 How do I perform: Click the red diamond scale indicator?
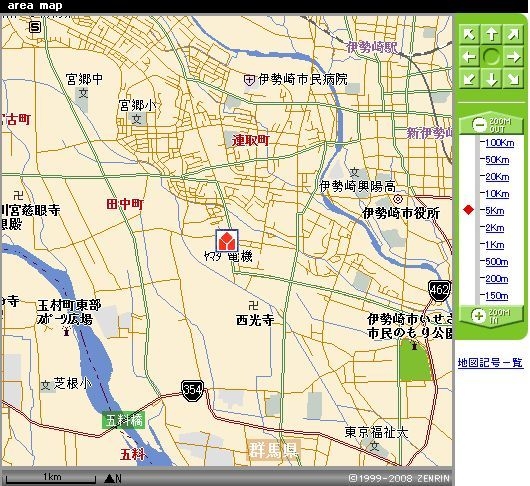(x=468, y=210)
